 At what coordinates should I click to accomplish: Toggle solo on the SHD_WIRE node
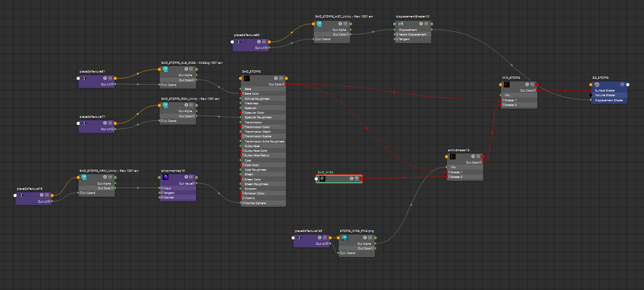(351, 178)
